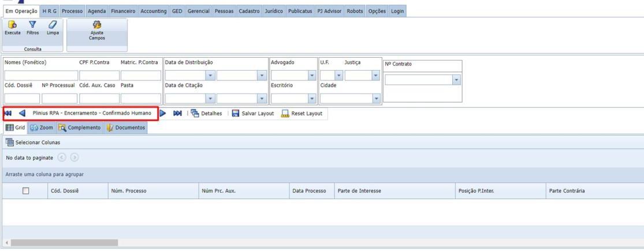This screenshot has height=251, width=644.
Task: Focus the CPF P.Contra input field
Action: click(x=99, y=76)
